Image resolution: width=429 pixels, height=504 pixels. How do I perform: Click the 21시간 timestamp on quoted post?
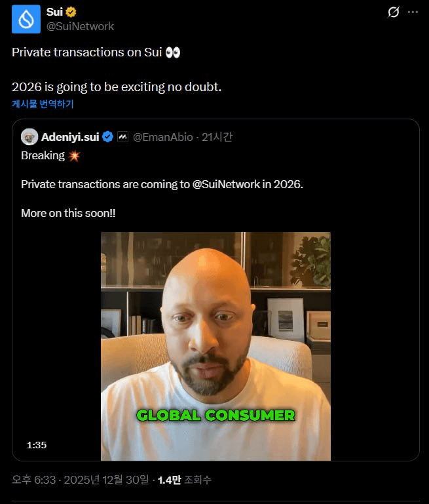click(217, 137)
